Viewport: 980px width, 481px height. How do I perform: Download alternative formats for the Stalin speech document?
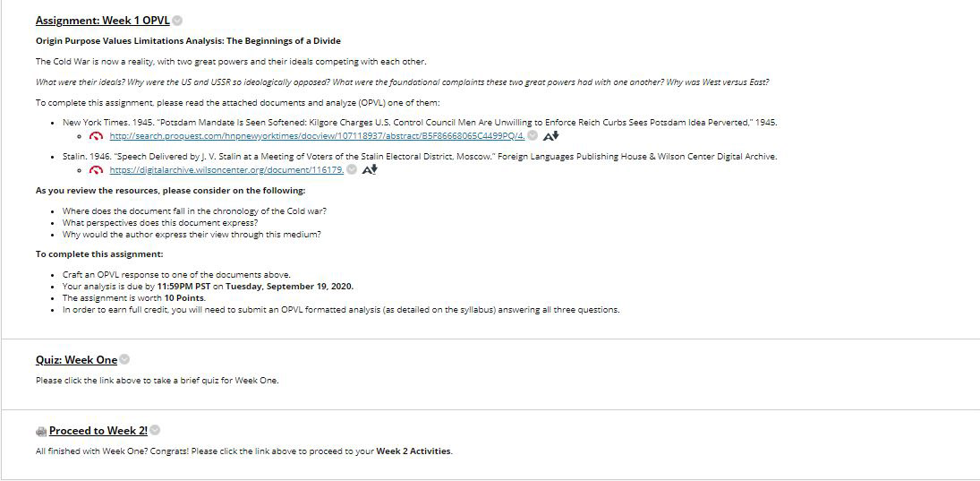[370, 169]
